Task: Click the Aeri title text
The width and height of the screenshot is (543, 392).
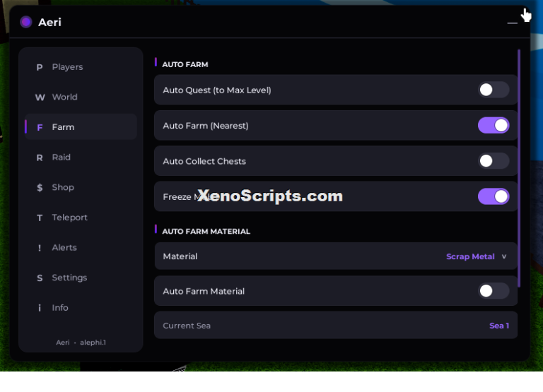Action: tap(50, 23)
